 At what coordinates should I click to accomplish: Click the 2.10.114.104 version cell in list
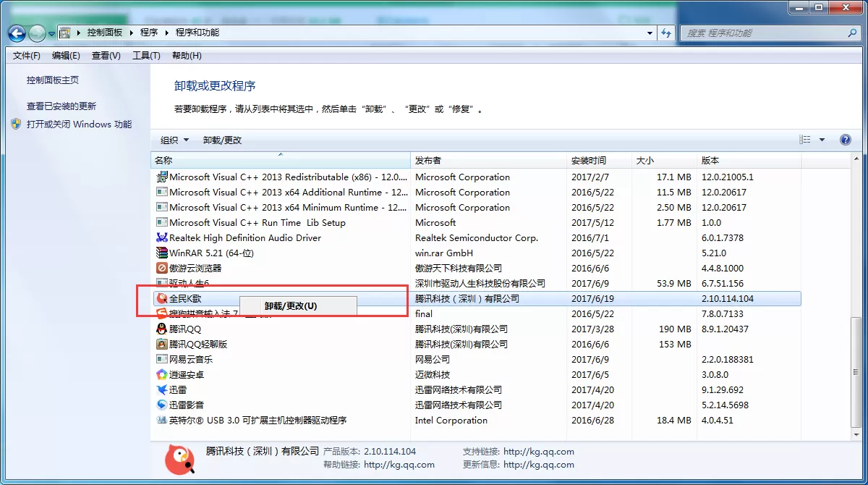coord(728,298)
